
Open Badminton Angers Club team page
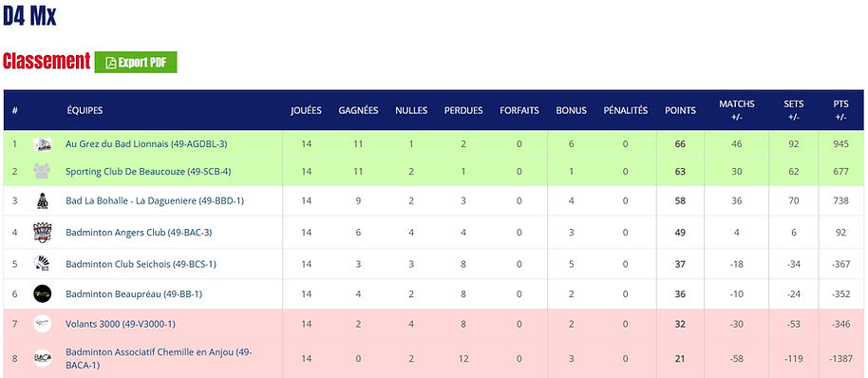tap(139, 233)
